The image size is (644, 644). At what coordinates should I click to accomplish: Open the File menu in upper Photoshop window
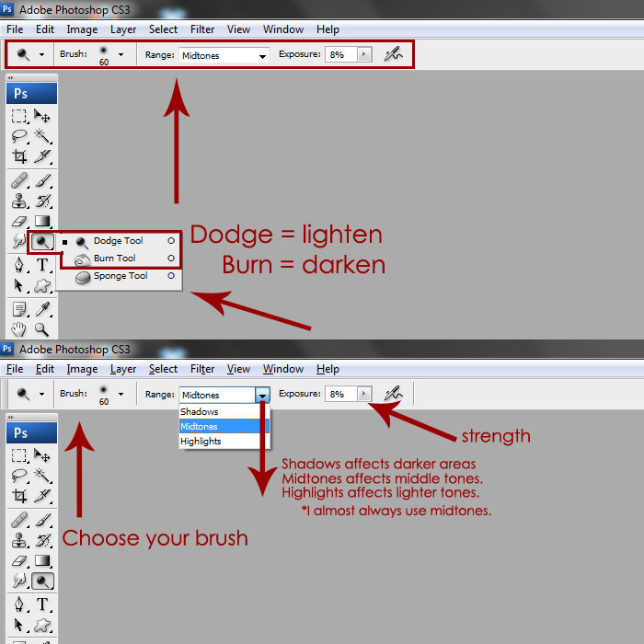click(15, 29)
